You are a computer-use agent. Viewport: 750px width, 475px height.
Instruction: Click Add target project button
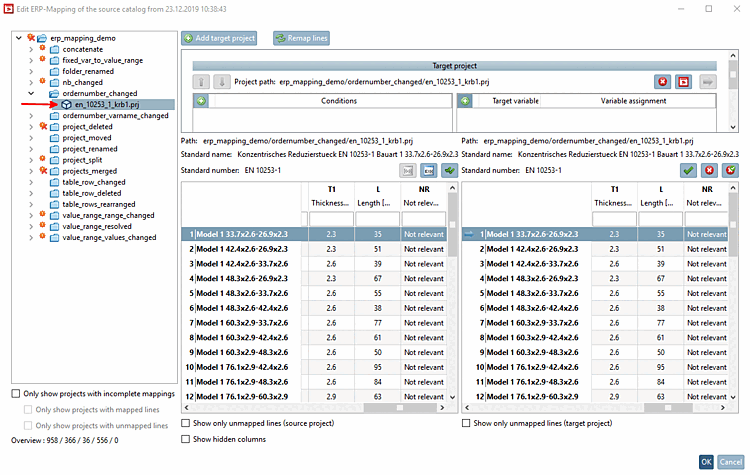[x=220, y=38]
